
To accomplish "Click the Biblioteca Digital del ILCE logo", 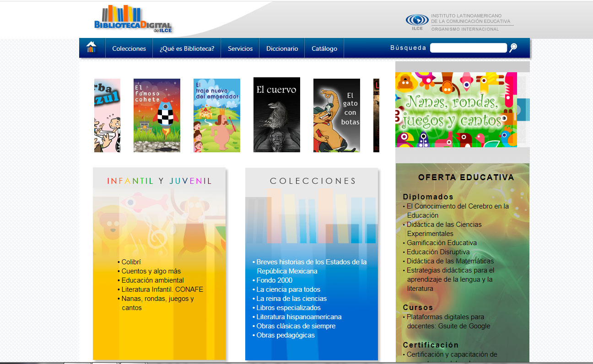I will (133, 19).
